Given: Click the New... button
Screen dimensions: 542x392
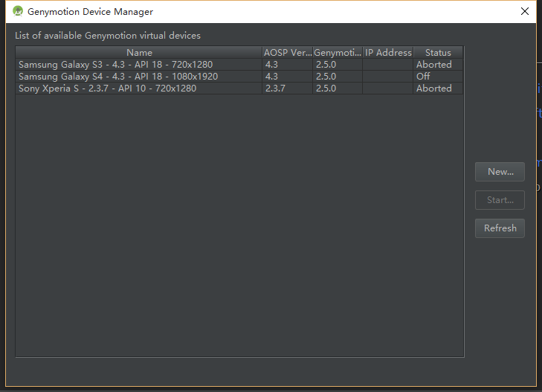Looking at the screenshot, I should pos(500,172).
